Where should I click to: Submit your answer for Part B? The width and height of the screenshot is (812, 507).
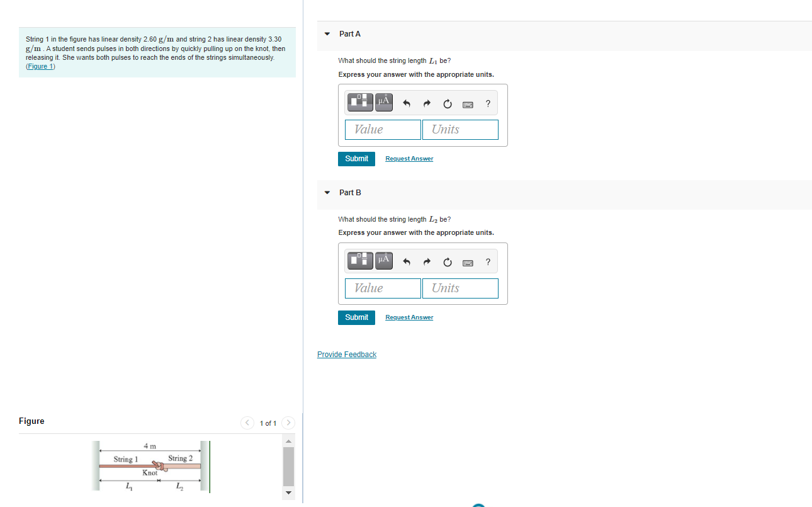tap(356, 317)
